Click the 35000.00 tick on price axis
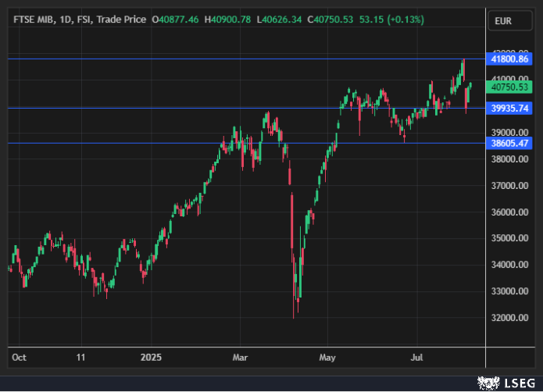Screen dimensions: 543x392 (509, 238)
